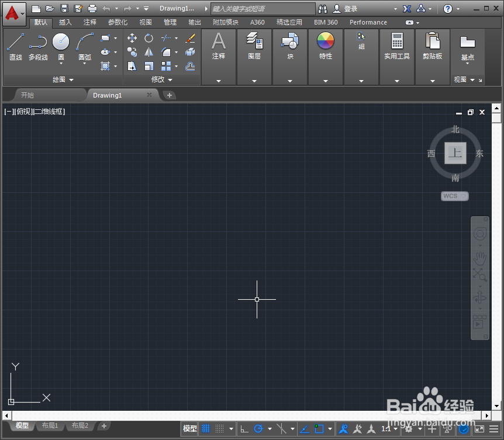Select the Circle (圆) draw tool

61,42
